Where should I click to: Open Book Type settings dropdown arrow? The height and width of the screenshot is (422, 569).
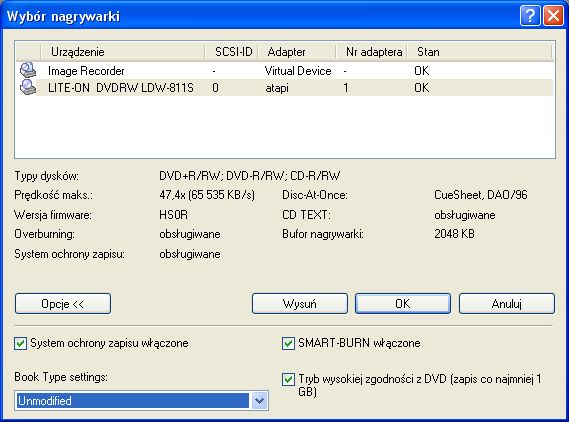[x=259, y=401]
